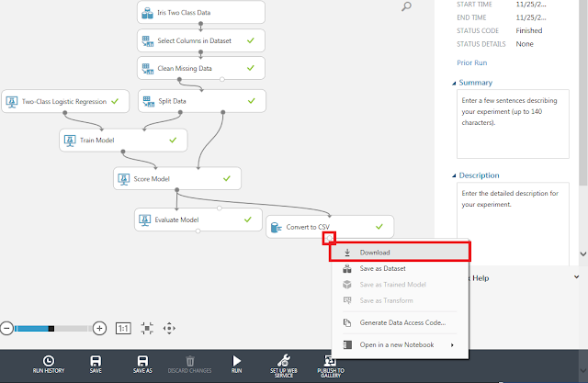Screen dimensions: 588x383
Task: Collapse the Description section
Action: tap(454, 175)
